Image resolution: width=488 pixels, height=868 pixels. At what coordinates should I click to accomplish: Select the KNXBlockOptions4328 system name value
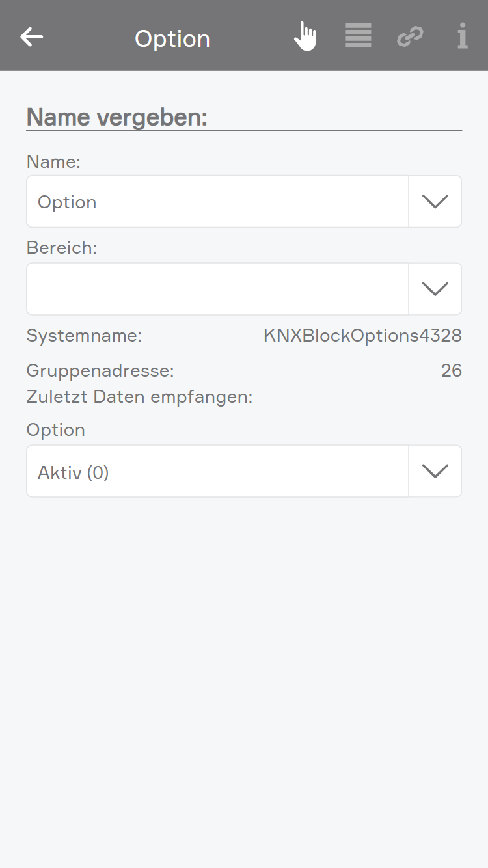(x=362, y=336)
